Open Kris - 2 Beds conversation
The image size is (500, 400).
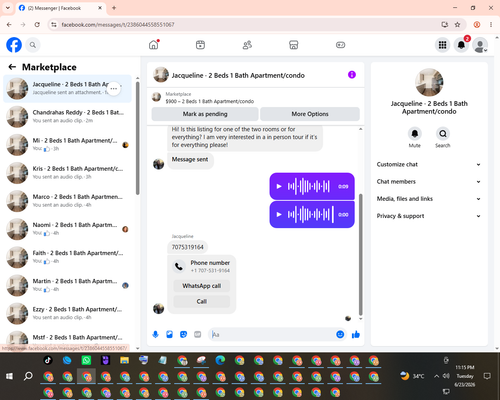(x=67, y=173)
